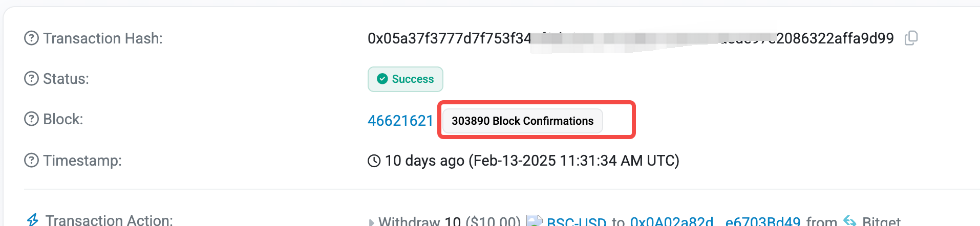Click the Success status badge
The width and height of the screenshot is (980, 226).
[406, 79]
